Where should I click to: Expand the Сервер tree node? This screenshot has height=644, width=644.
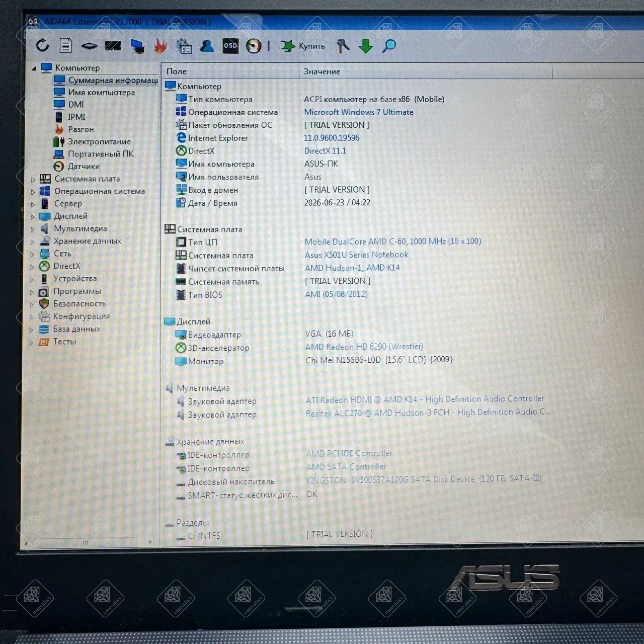33,204
